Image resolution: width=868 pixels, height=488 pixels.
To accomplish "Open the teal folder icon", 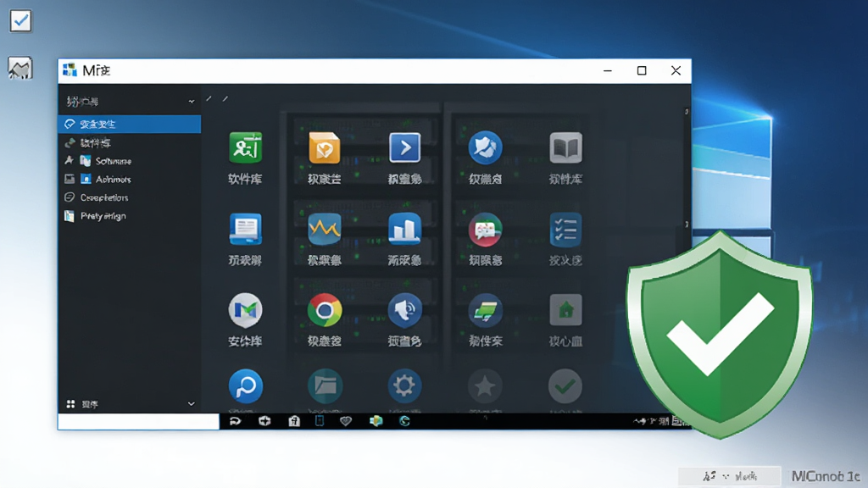I will tap(325, 386).
